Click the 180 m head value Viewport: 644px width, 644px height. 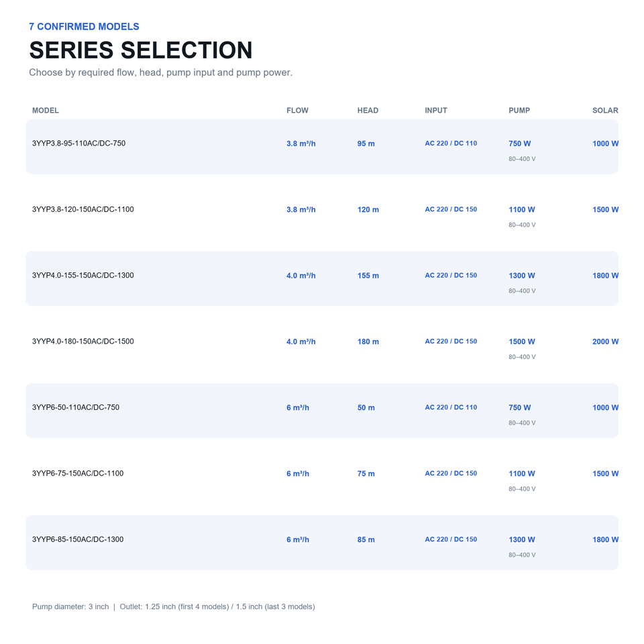pos(368,341)
